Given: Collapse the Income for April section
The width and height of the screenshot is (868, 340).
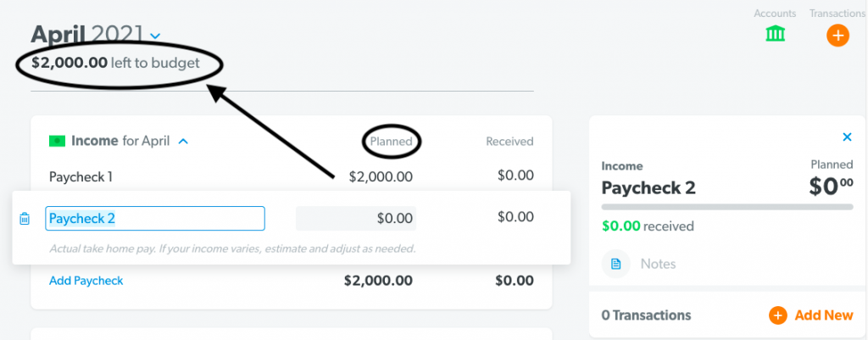Looking at the screenshot, I should pyautogui.click(x=183, y=142).
